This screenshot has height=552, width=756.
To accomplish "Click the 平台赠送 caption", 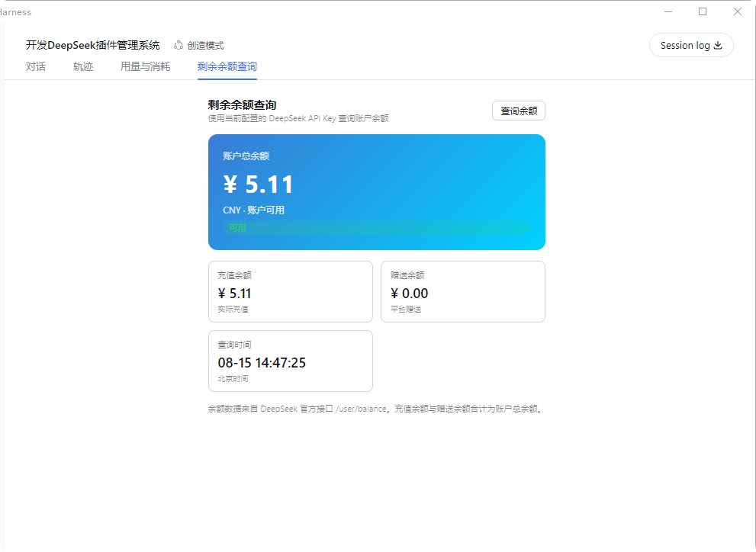I will [406, 310].
